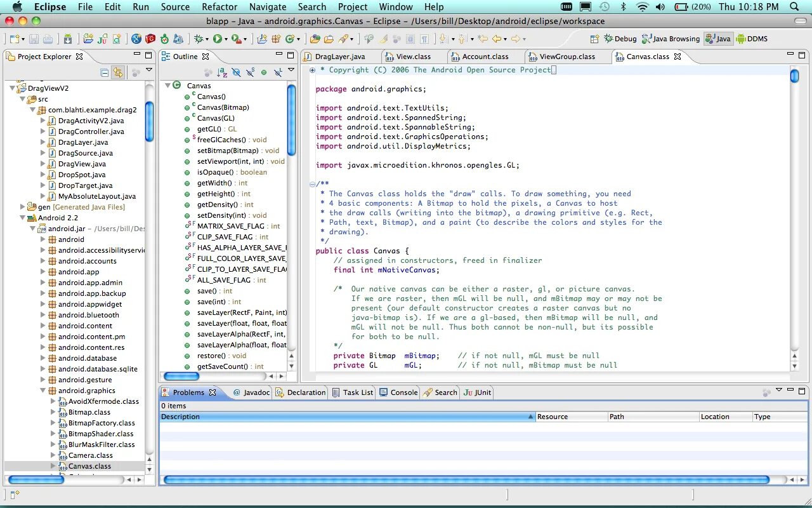This screenshot has height=508, width=812.
Task: Open the Navigate menu
Action: (x=268, y=7)
